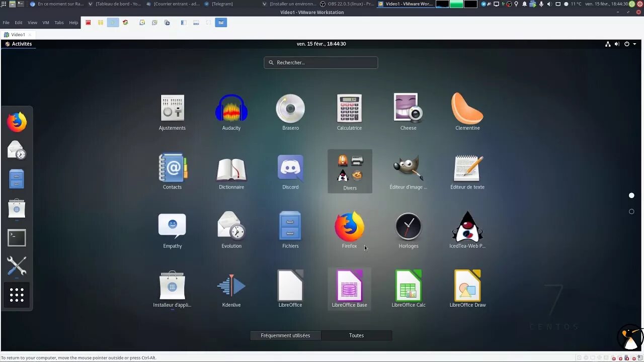Open the VMware Tabs menu
The width and height of the screenshot is (644, 362).
[x=59, y=23]
